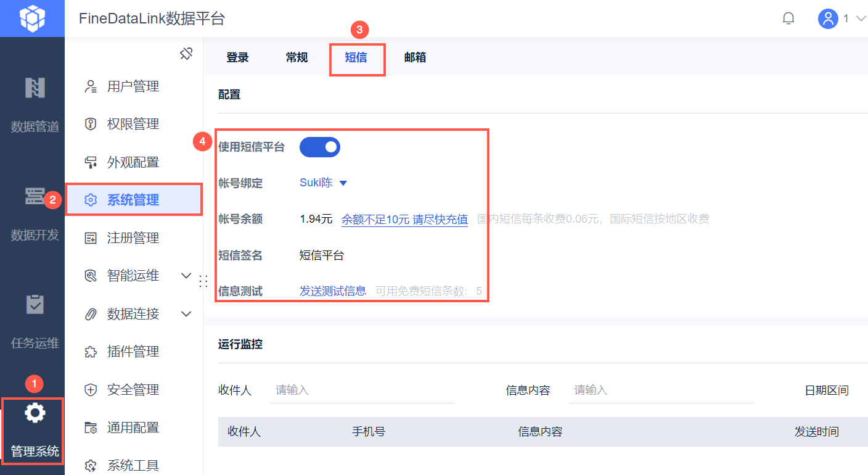Click the 管理系统 gear icon
The width and height of the screenshot is (868, 475).
pyautogui.click(x=35, y=413)
